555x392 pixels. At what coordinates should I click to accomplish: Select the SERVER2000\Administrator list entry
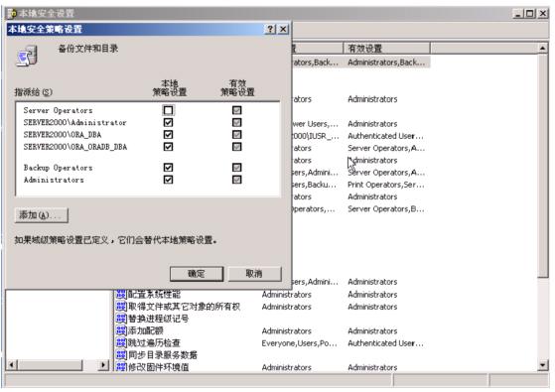(75, 123)
